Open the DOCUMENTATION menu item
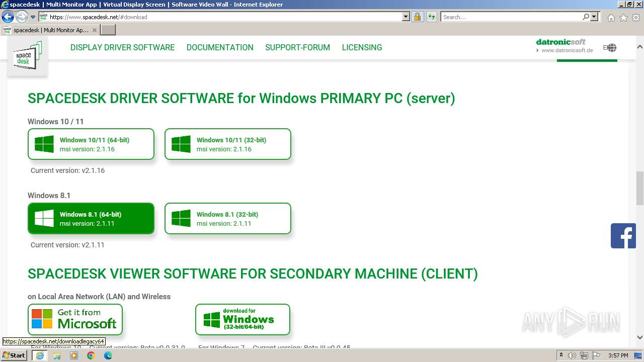This screenshot has width=644, height=362. pyautogui.click(x=220, y=47)
